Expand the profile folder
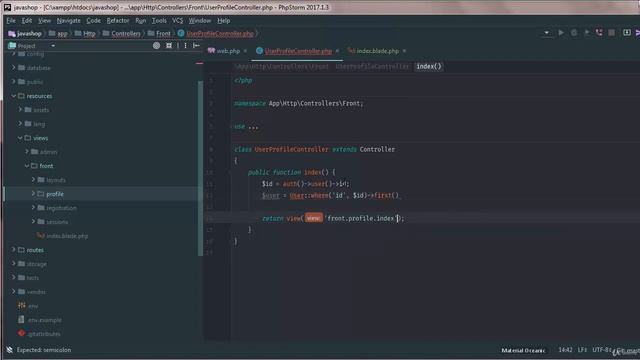This screenshot has height=360, width=640. (33, 194)
